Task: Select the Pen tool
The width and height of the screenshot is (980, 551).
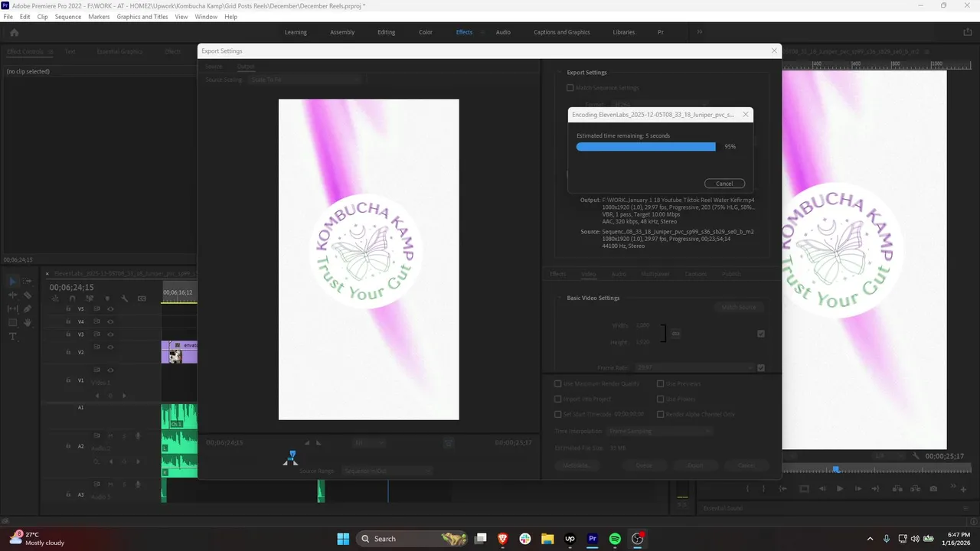Action: (x=27, y=308)
